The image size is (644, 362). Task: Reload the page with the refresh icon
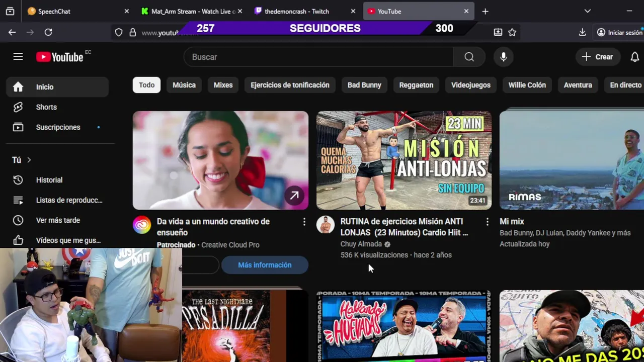tap(48, 32)
